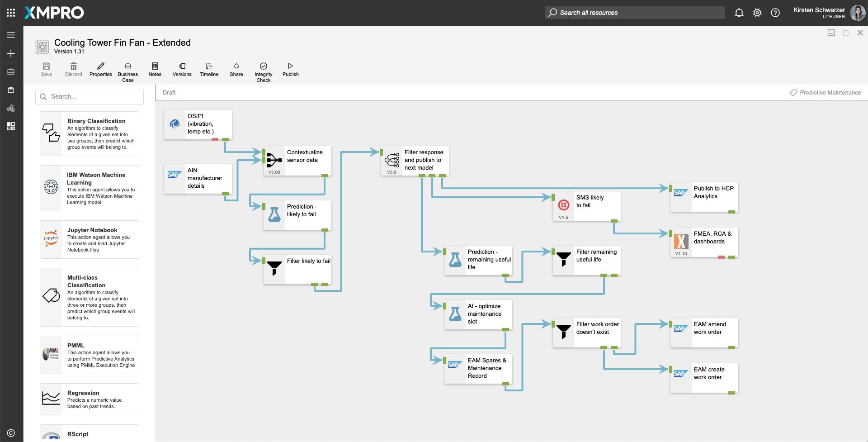Image resolution: width=868 pixels, height=442 pixels.
Task: Publish the data stream
Action: point(290,67)
